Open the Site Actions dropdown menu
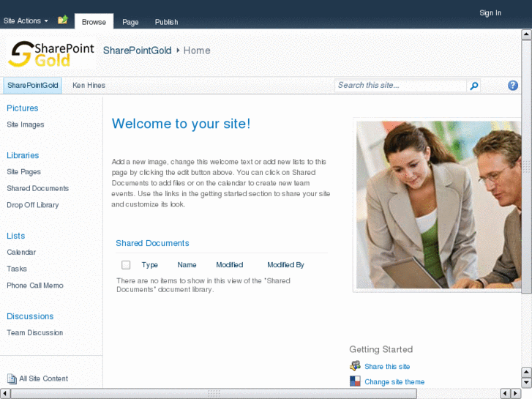This screenshot has width=532, height=399. [26, 20]
